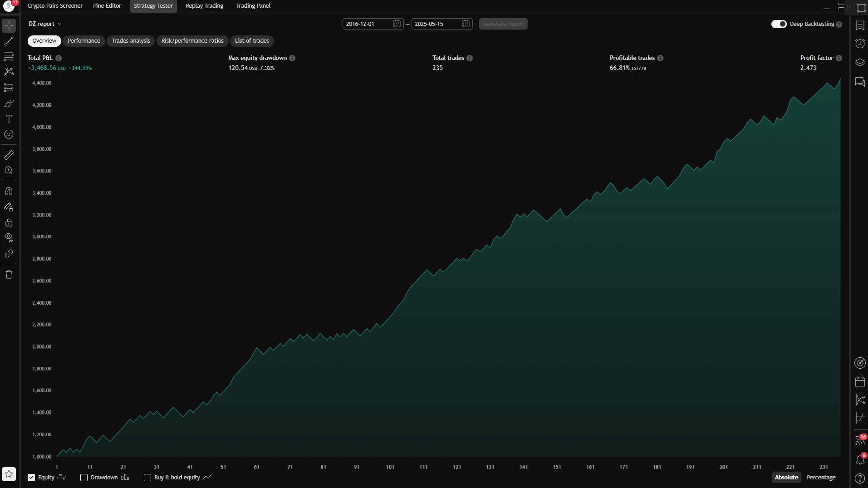Open the object tree layers icon
The height and width of the screenshot is (488, 868).
click(x=860, y=62)
